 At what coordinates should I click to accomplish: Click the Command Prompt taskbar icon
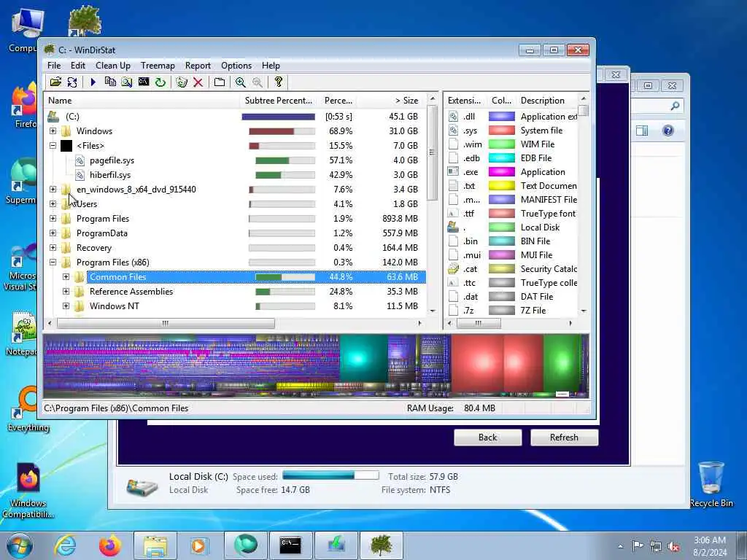[x=290, y=545]
